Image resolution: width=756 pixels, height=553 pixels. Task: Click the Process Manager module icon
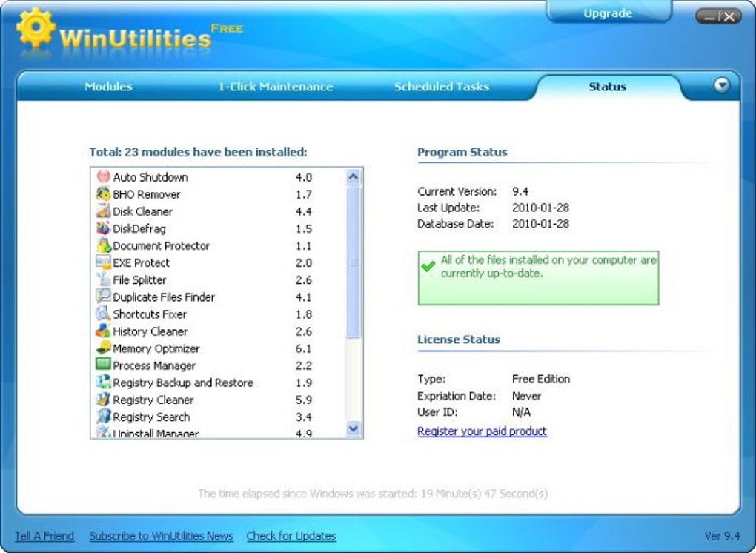(103, 365)
